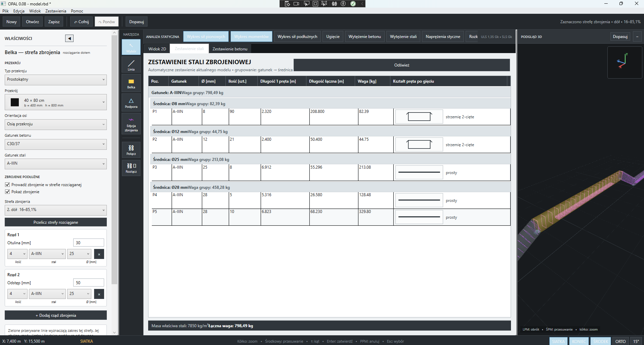Switch to the Widok 2D tab
The image size is (644, 345).
click(x=157, y=49)
